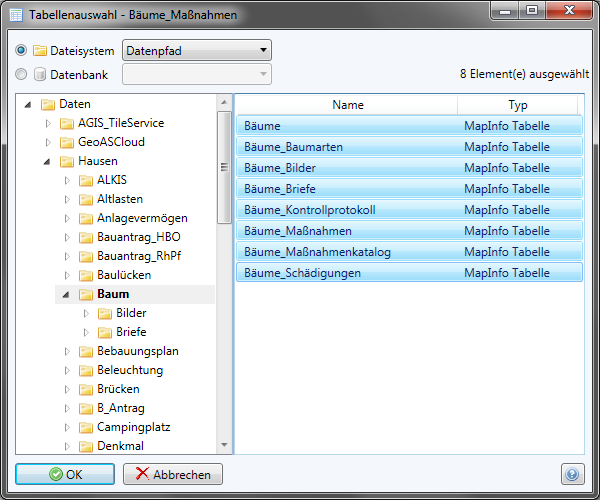
Task: Expand the GeoASCloud node
Action: tap(48, 142)
